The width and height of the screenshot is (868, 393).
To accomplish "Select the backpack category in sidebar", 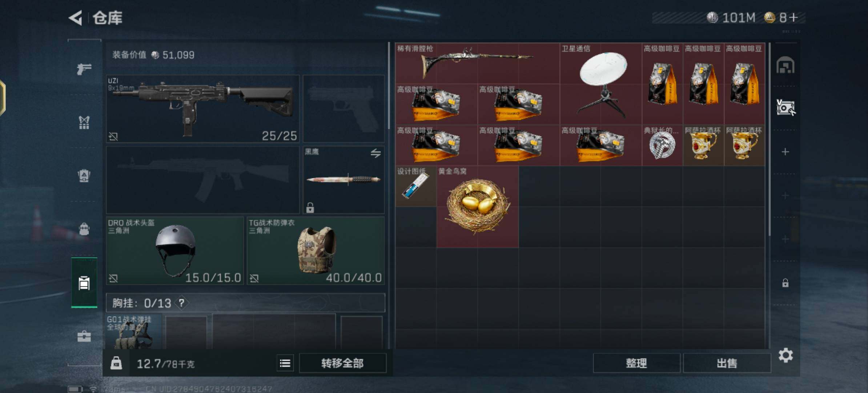I will [84, 229].
